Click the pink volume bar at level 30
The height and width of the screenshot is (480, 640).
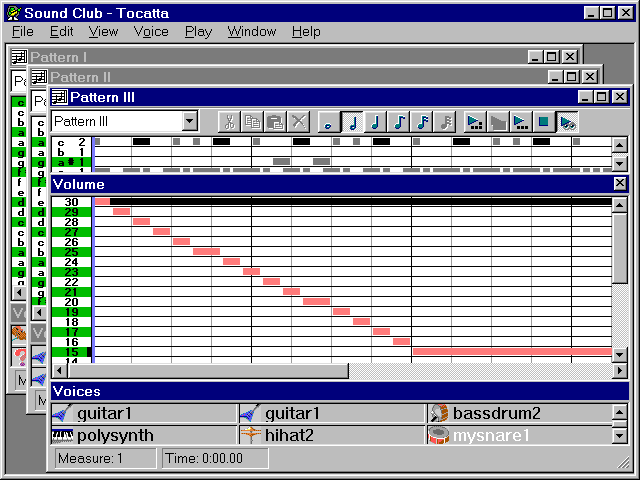point(102,201)
